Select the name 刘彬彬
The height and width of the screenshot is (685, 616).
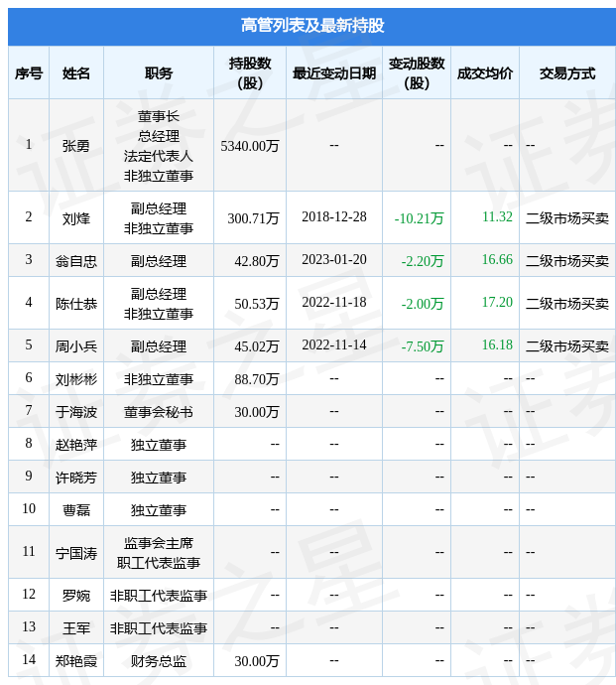coord(76,379)
